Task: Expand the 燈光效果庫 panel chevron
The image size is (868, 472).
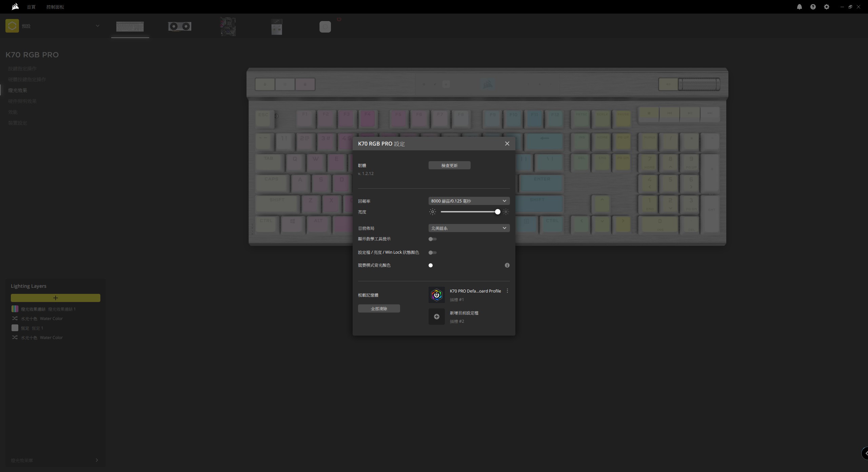Action: pyautogui.click(x=97, y=460)
